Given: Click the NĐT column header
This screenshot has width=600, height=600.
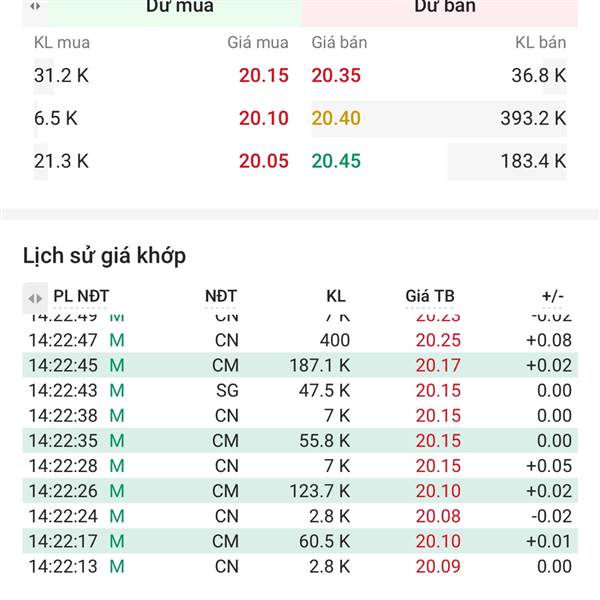Looking at the screenshot, I should point(221,296).
